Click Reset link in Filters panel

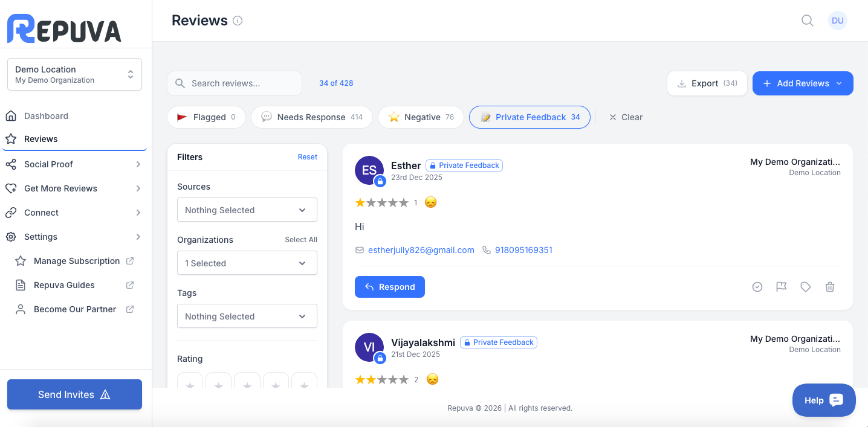(307, 157)
